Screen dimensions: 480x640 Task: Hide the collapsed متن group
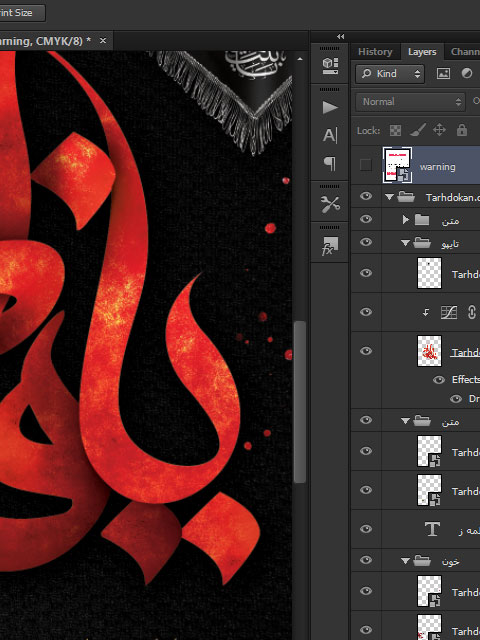(x=366, y=219)
